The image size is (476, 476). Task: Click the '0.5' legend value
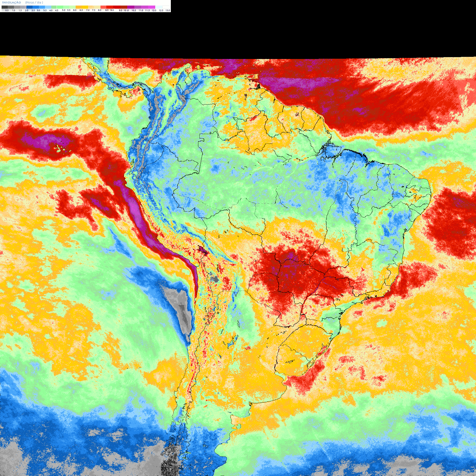(7, 10)
